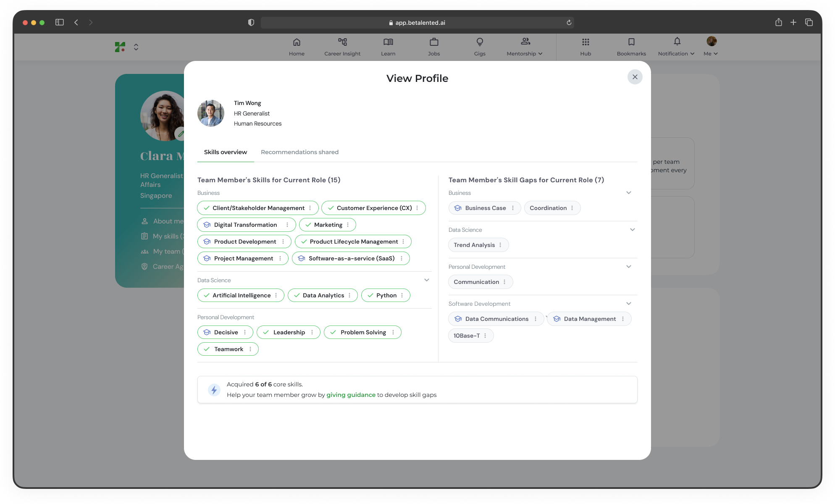Click the Jobs briefcase icon
Screen dimensions: 835x504
[x=434, y=42]
